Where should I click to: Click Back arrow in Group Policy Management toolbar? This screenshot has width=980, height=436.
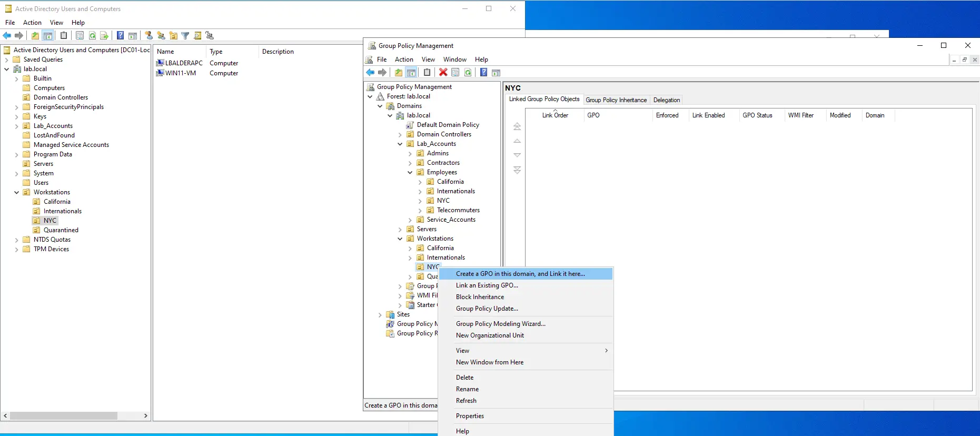click(370, 73)
